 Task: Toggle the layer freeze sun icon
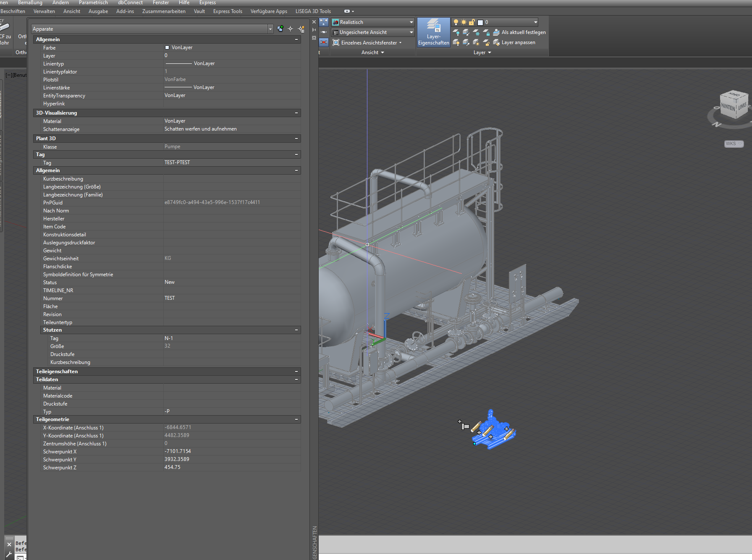click(464, 22)
